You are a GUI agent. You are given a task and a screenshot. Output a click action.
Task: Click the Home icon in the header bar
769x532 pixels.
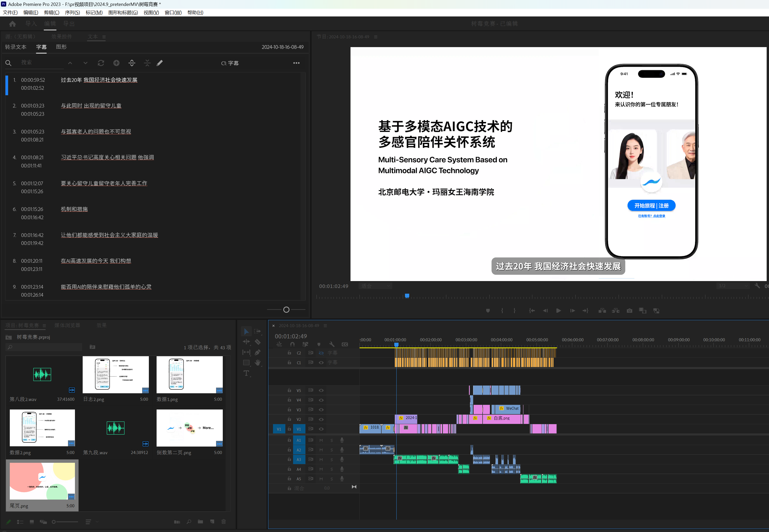[12, 24]
